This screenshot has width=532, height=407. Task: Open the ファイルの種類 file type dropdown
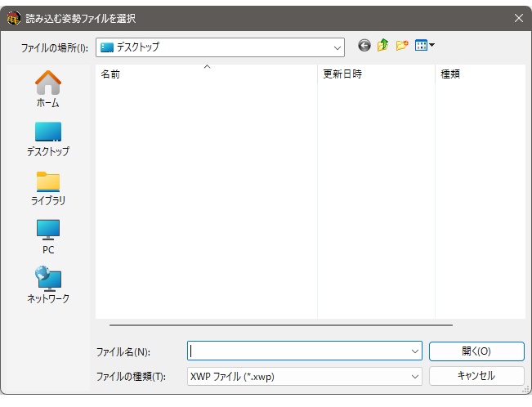(x=414, y=377)
